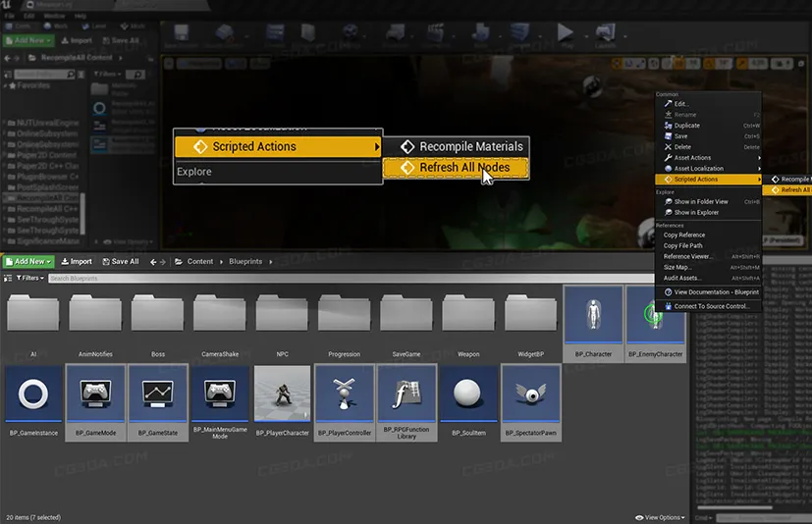Open the View Options dropdown at bottom right

click(x=660, y=517)
